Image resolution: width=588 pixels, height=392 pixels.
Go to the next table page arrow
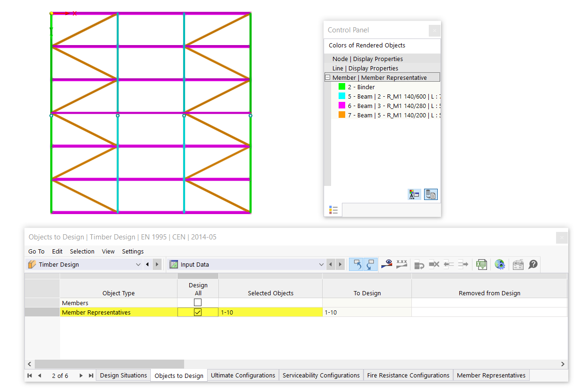pos(81,376)
